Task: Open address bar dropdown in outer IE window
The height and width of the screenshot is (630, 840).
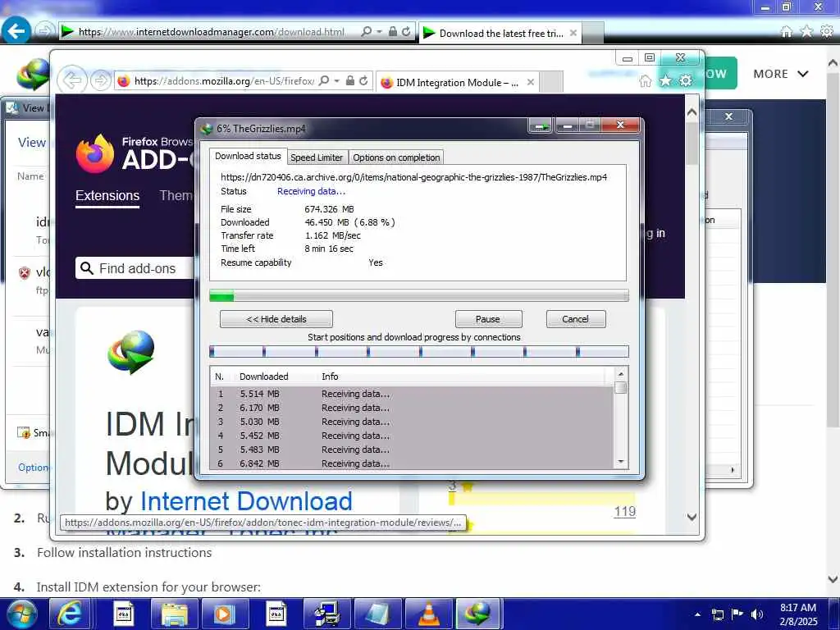Action: [379, 32]
